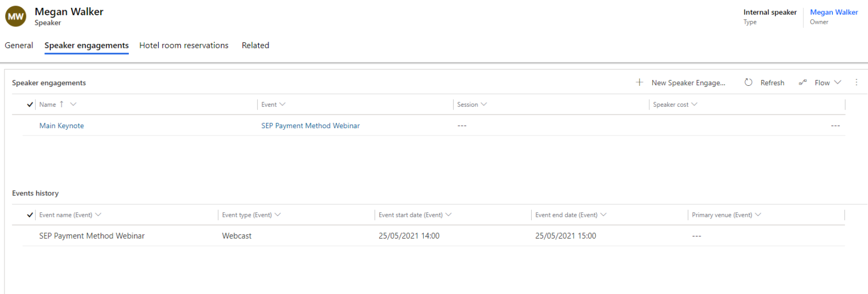Click the MW avatar icon

(x=15, y=17)
